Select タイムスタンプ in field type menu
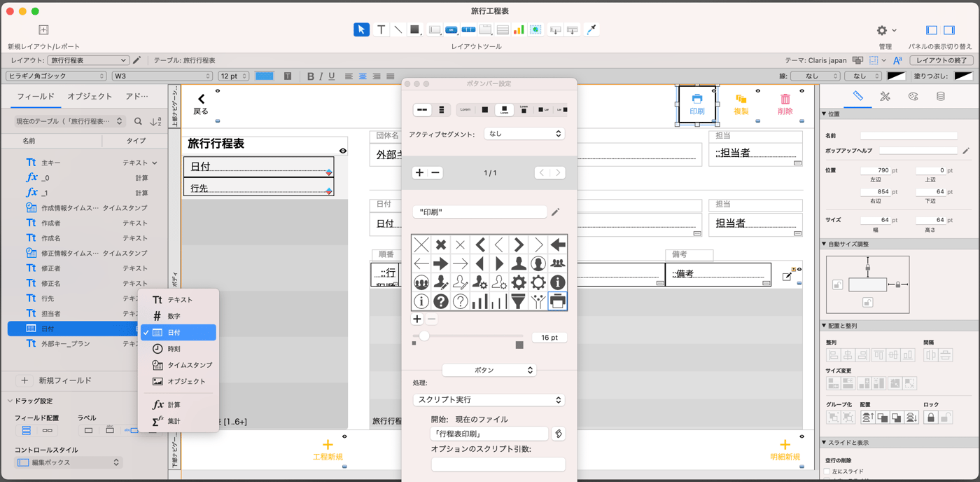Screen dimensions: 980x482 (x=178, y=365)
